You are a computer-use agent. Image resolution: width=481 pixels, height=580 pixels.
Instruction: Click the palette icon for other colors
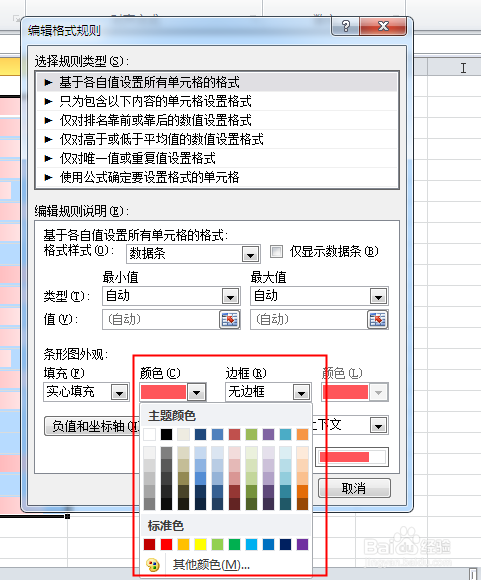152,565
